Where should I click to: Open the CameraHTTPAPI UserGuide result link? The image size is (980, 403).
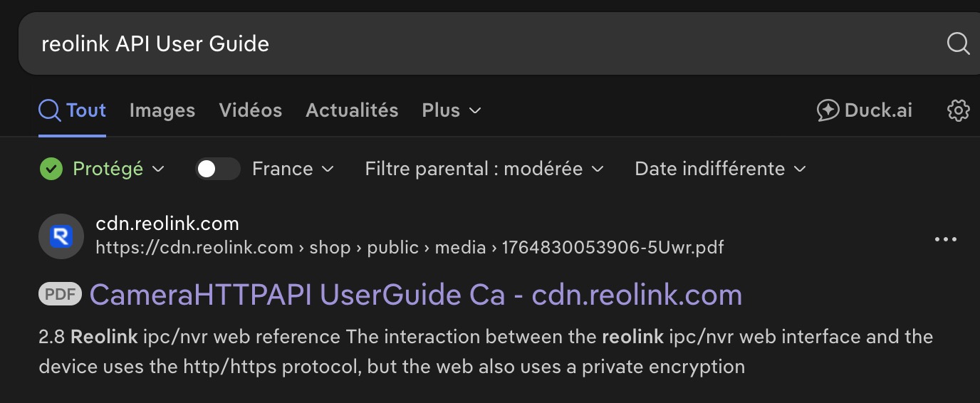tap(415, 294)
